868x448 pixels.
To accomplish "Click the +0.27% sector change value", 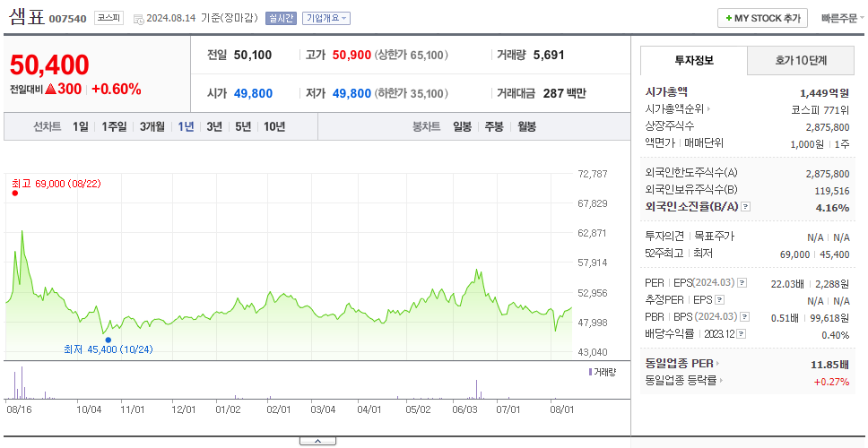I will pos(831,381).
